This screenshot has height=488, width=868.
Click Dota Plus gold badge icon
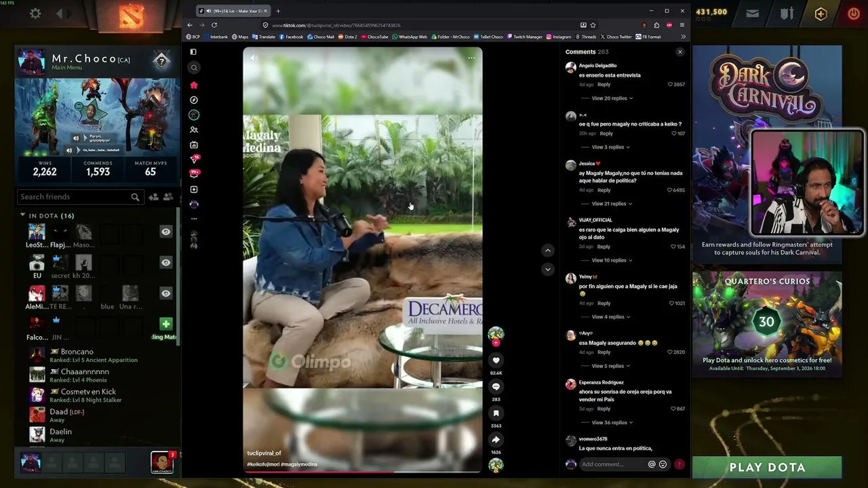pos(821,14)
